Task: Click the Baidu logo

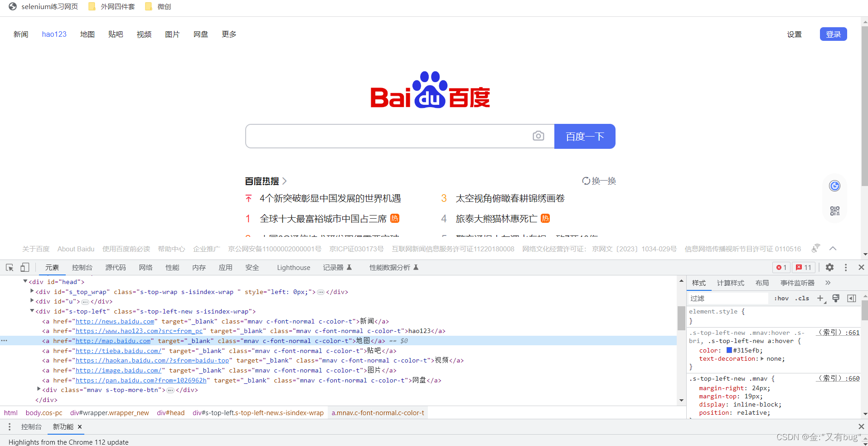Action: (x=430, y=89)
